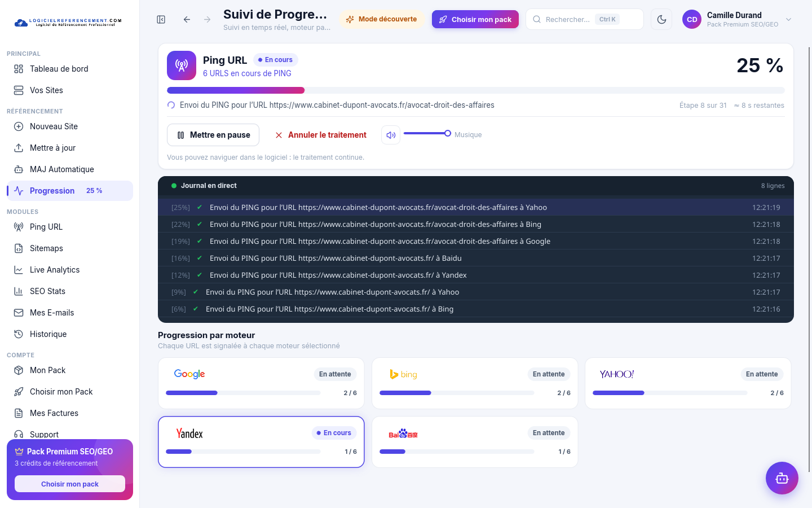Open Nouveau Site menu item
812x508 pixels.
point(70,126)
